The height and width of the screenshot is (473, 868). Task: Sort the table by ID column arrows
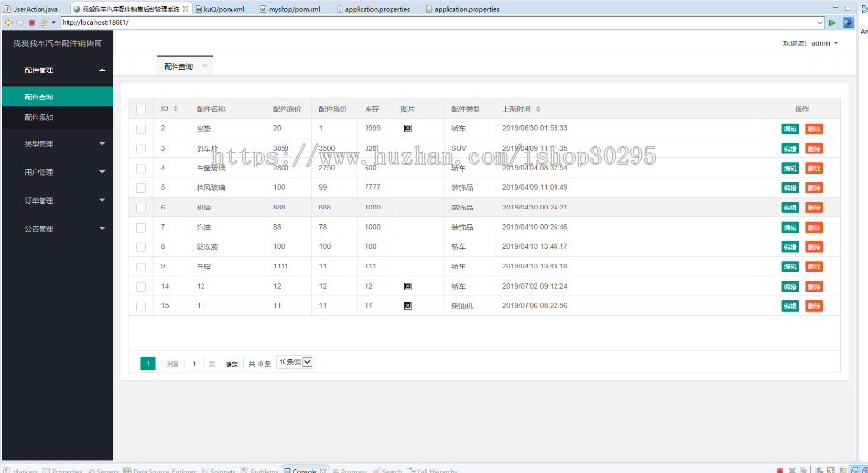point(176,109)
